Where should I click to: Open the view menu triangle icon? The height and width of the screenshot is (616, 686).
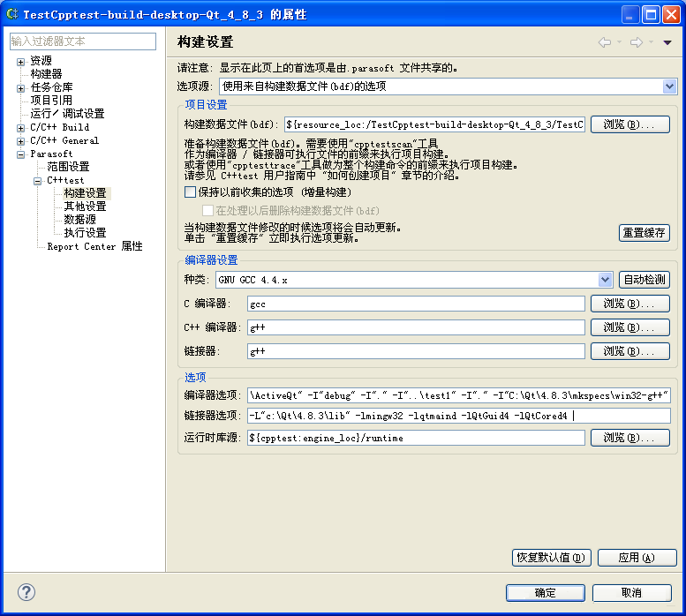[x=667, y=43]
